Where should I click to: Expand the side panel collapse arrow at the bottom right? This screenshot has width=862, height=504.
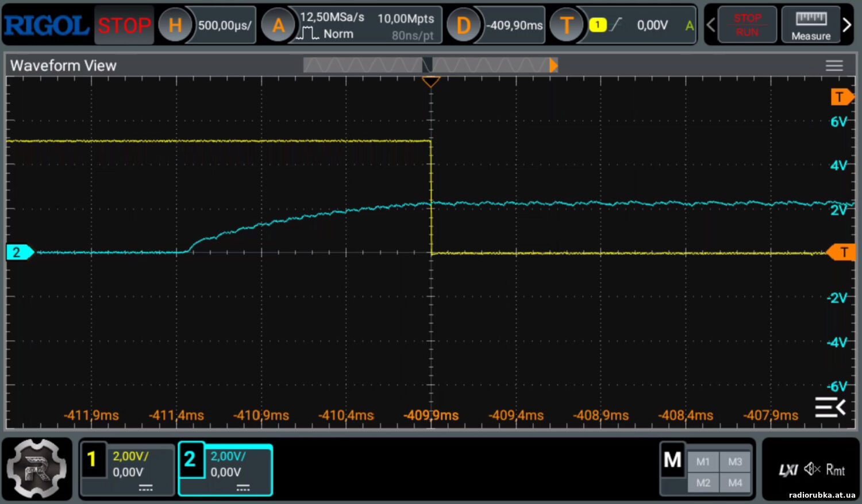(x=830, y=407)
